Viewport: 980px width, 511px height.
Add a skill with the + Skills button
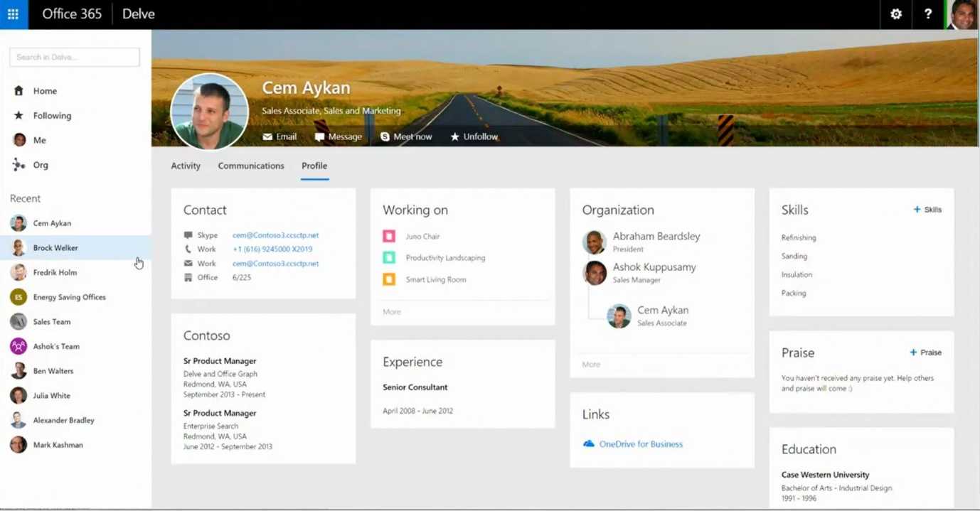pos(927,210)
